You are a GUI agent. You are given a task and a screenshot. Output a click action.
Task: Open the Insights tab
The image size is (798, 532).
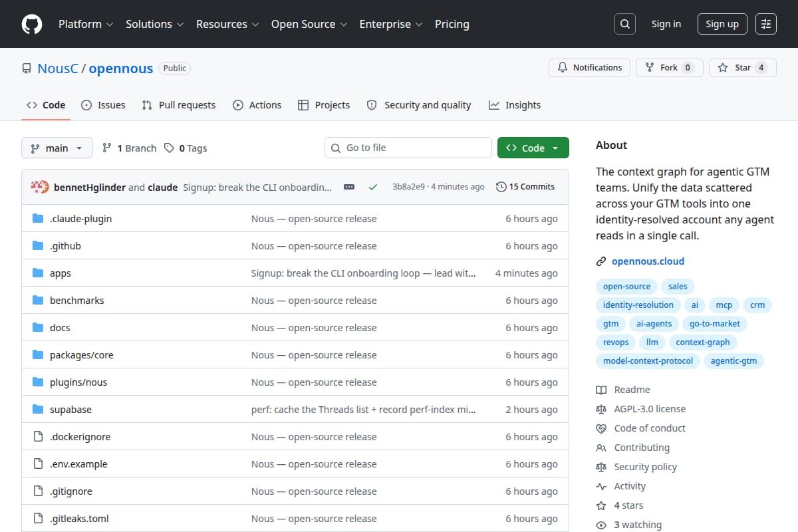tap(515, 105)
